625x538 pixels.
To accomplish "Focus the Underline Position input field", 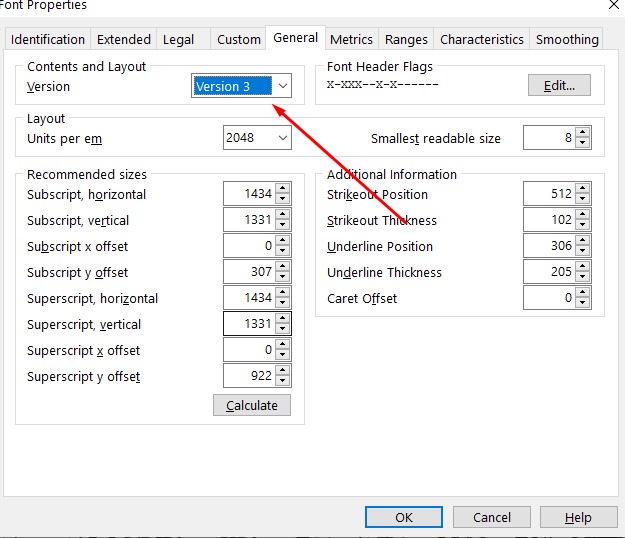I will tap(548, 246).
